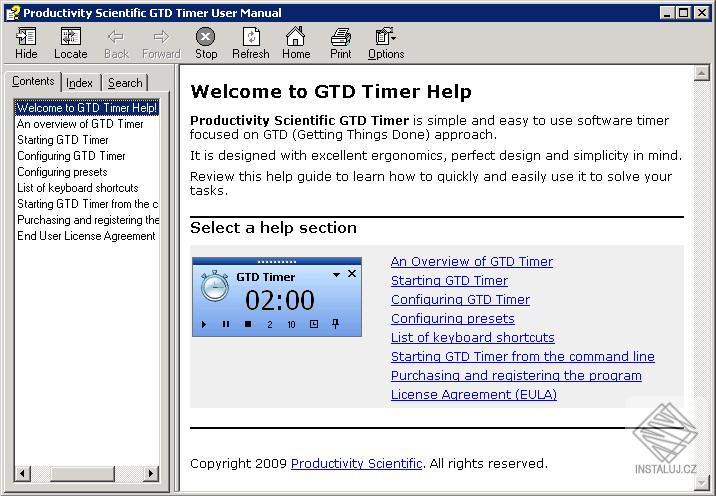Click the page scroll-down arrow
Screen dimensions: 716x496
[x=701, y=482]
